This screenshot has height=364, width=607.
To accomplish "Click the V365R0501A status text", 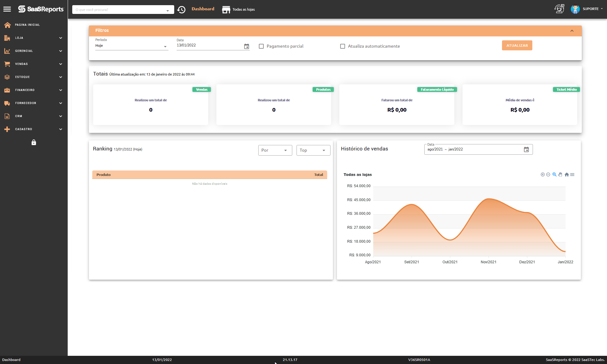I will coord(419,360).
